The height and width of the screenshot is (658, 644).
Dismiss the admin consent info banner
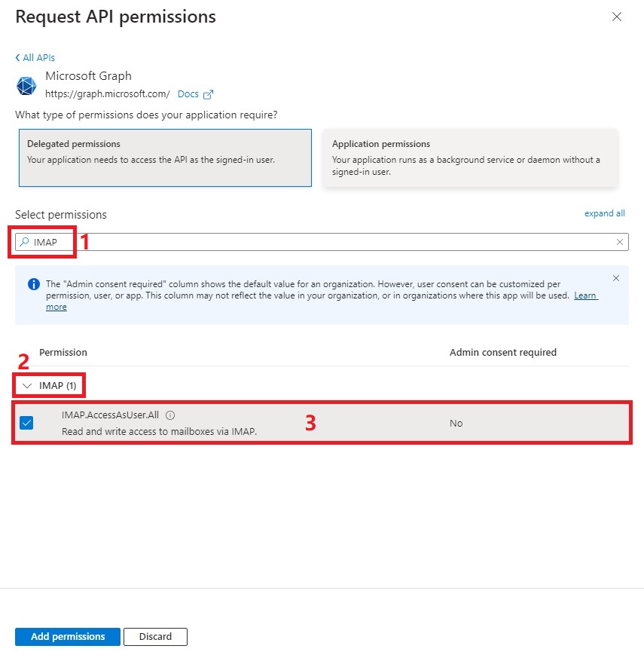pyautogui.click(x=616, y=278)
